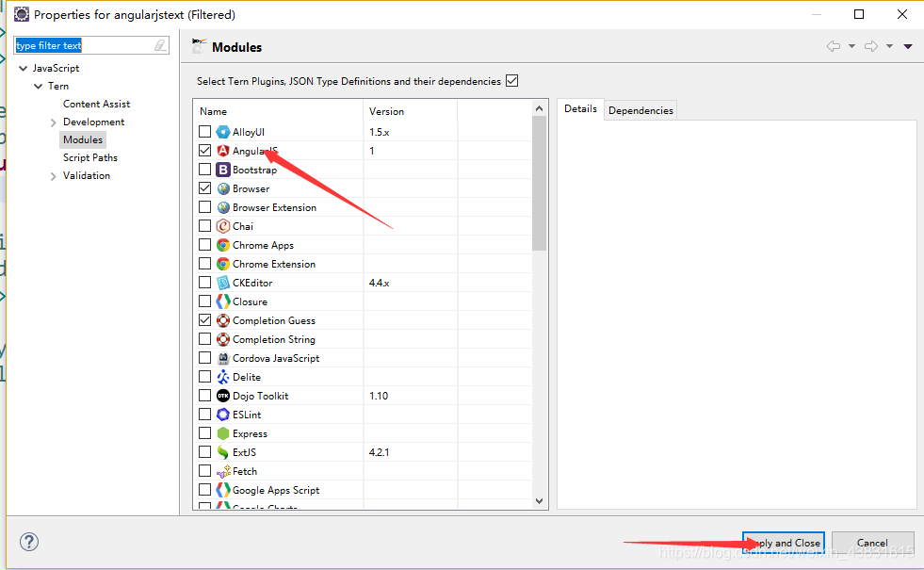Click the Cordova JavaScript robot icon

click(222, 358)
